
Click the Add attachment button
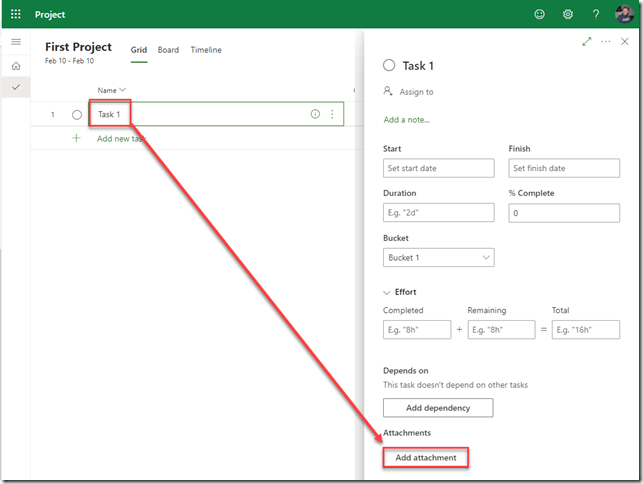(x=426, y=458)
